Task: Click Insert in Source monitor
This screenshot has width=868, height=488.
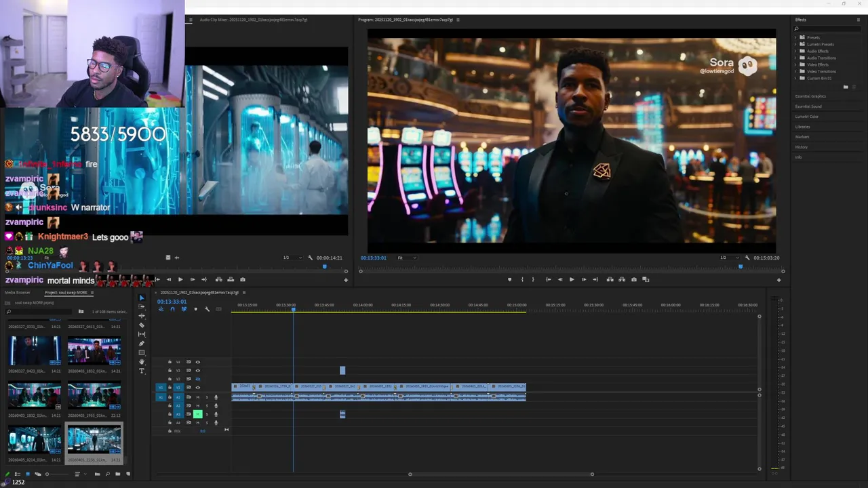Action: click(x=219, y=279)
